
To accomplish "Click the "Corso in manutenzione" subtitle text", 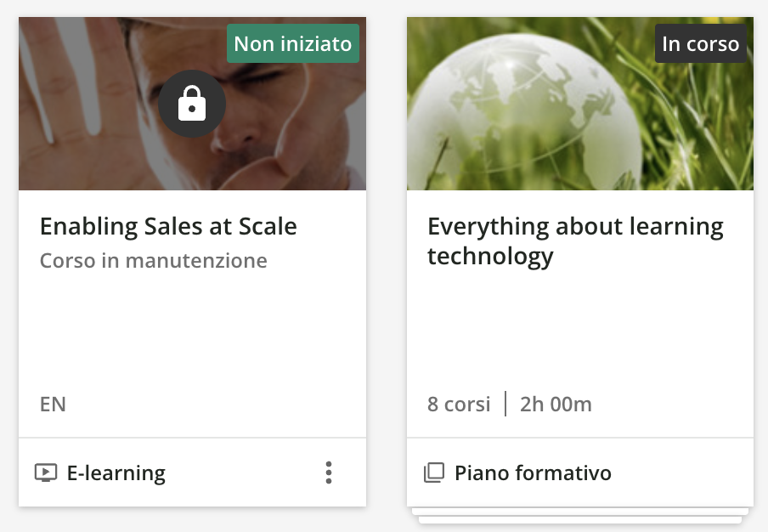I will click(154, 260).
